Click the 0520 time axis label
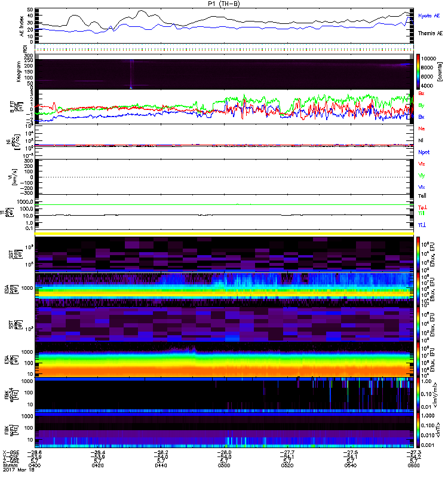Screen dimensions: 448x478 (x=287, y=465)
